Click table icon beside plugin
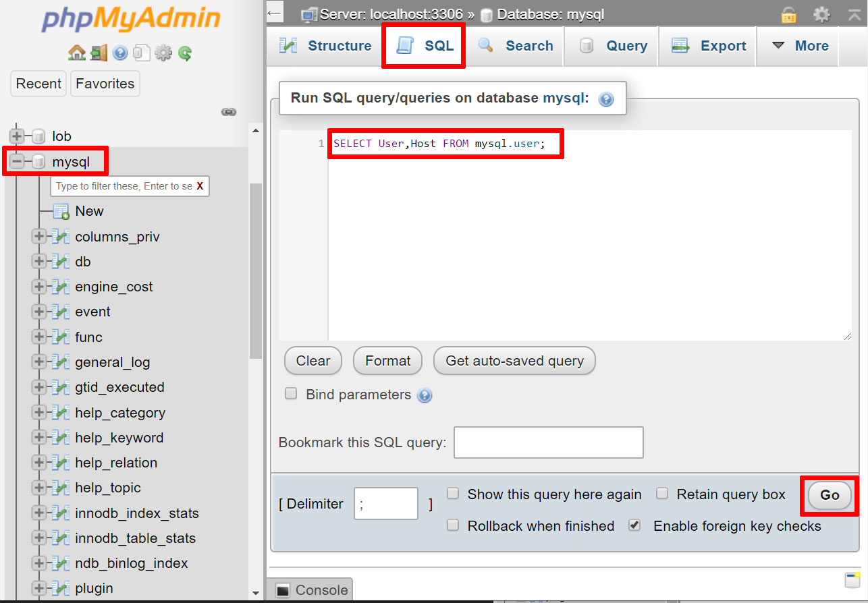This screenshot has height=603, width=868. tap(61, 588)
